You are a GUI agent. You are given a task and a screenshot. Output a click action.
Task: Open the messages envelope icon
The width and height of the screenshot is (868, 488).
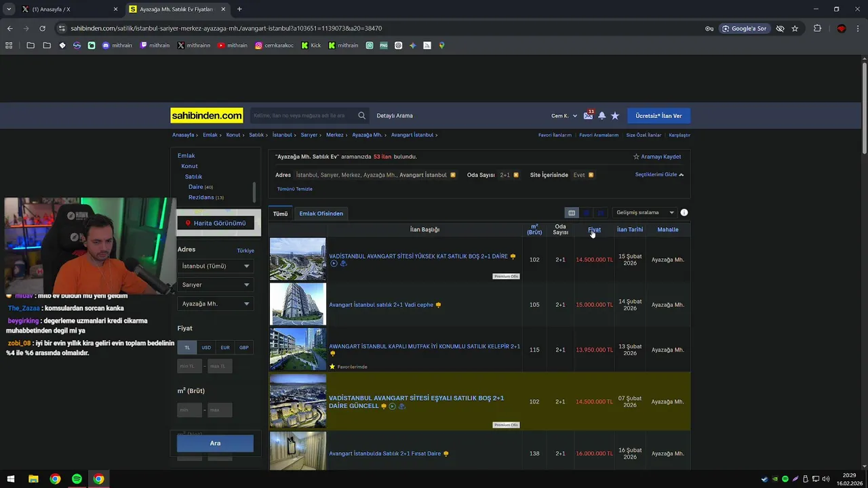(588, 116)
